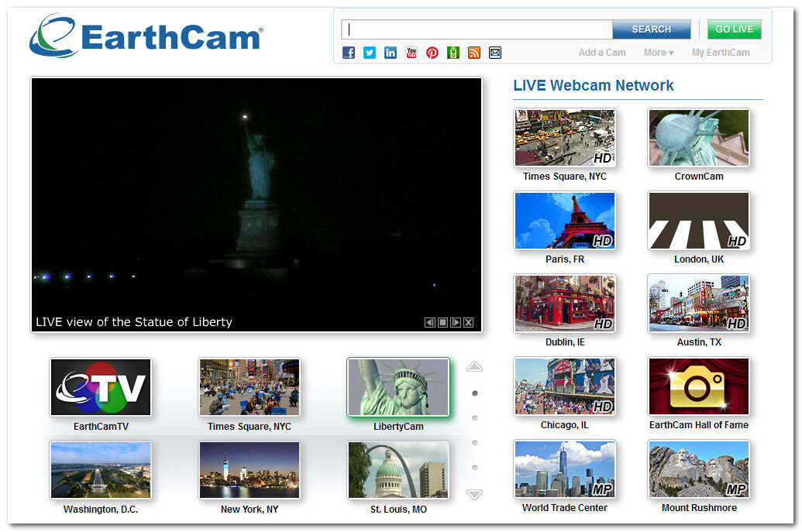Open the EarthCam Hall of Fame thumbnail

[x=699, y=386]
